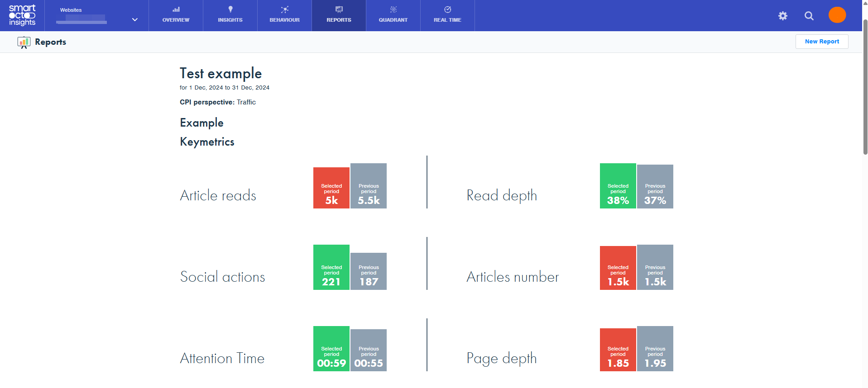This screenshot has width=868, height=388.
Task: Click the page vertical scrollbar
Action: [x=865, y=90]
